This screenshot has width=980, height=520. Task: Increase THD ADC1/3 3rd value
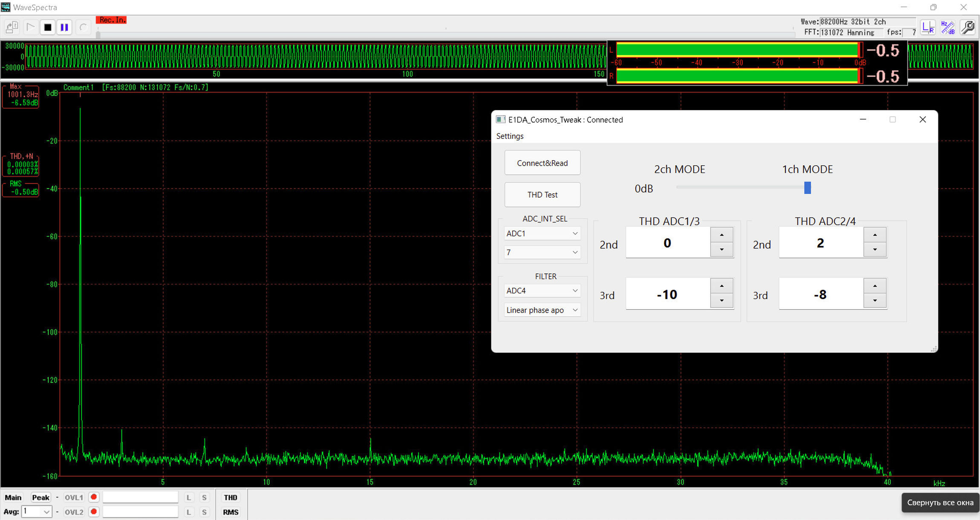point(722,286)
